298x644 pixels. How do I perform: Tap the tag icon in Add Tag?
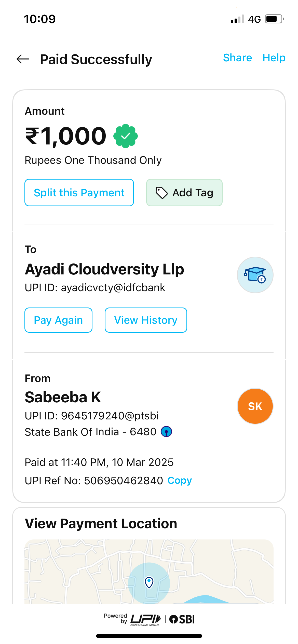coord(161,193)
